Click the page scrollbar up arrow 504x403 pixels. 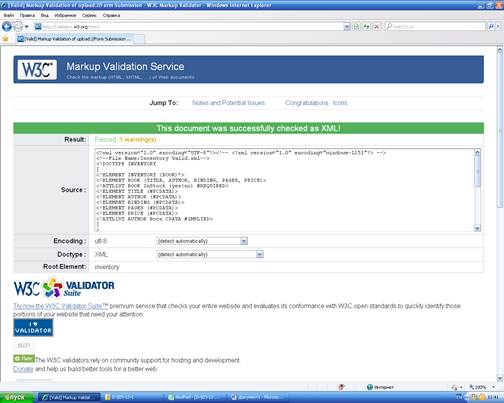500,50
